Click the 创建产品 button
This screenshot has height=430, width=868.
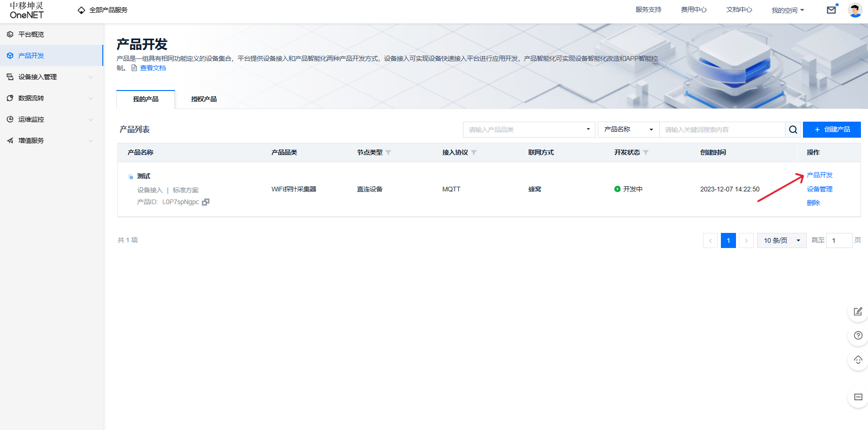832,129
